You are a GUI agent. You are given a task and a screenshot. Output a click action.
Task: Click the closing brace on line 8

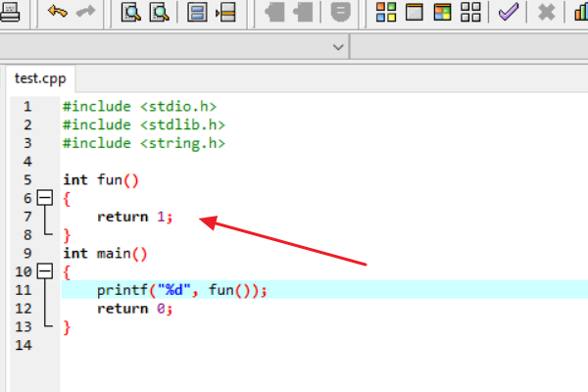pyautogui.click(x=67, y=235)
